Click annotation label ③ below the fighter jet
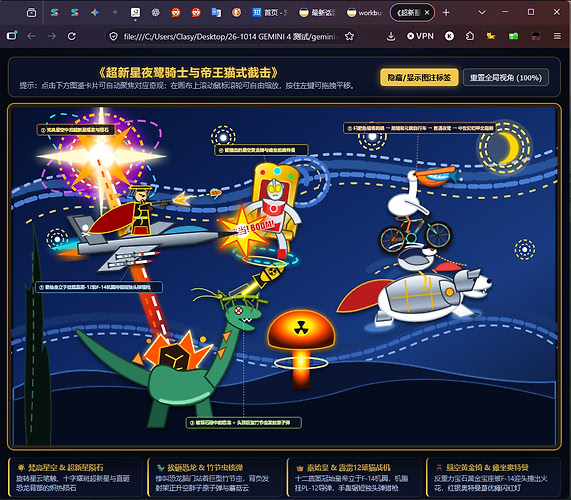571x500 pixels. 98,287
